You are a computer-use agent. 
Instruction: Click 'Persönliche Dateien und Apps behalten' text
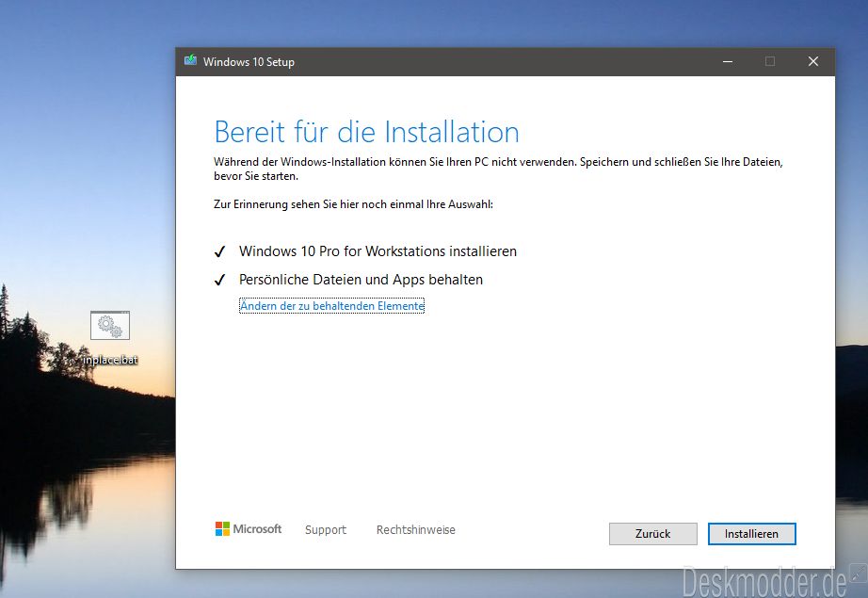pos(361,280)
